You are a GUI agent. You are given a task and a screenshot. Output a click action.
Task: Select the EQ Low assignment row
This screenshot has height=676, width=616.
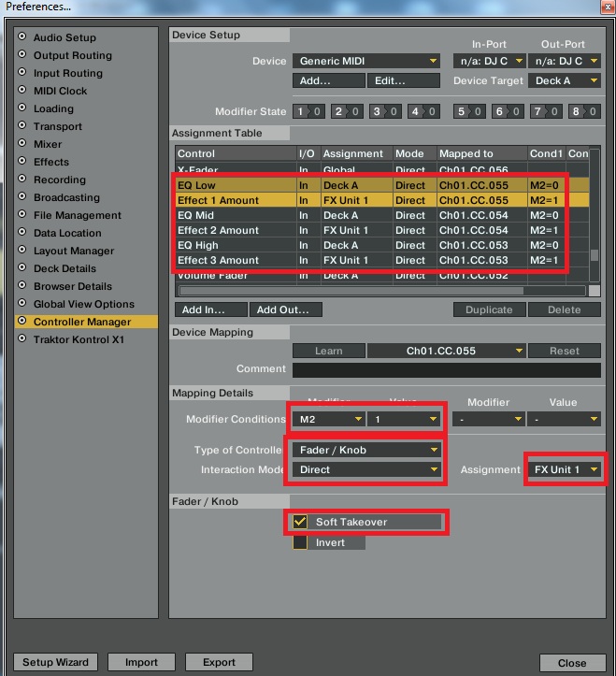(x=382, y=185)
